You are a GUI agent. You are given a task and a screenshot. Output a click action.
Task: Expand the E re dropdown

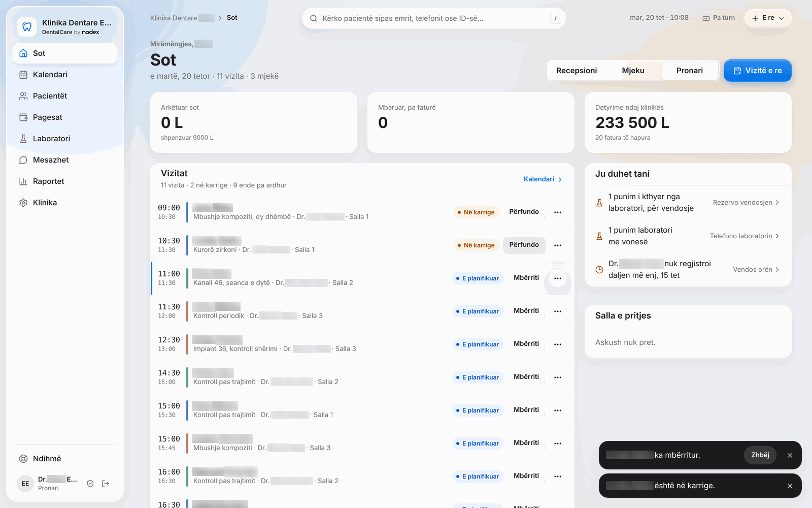(768, 18)
